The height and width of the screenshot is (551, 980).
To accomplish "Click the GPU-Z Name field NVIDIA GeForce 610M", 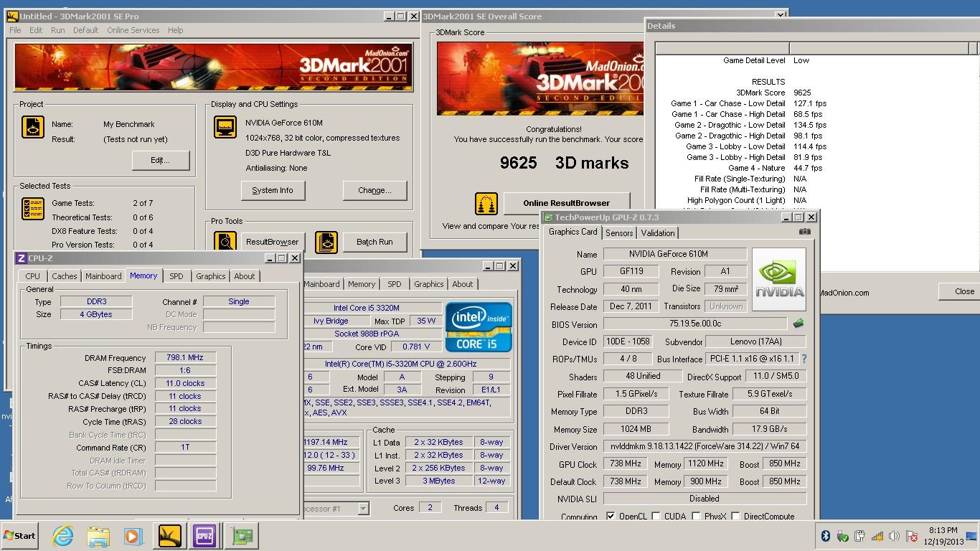I will tap(675, 254).
